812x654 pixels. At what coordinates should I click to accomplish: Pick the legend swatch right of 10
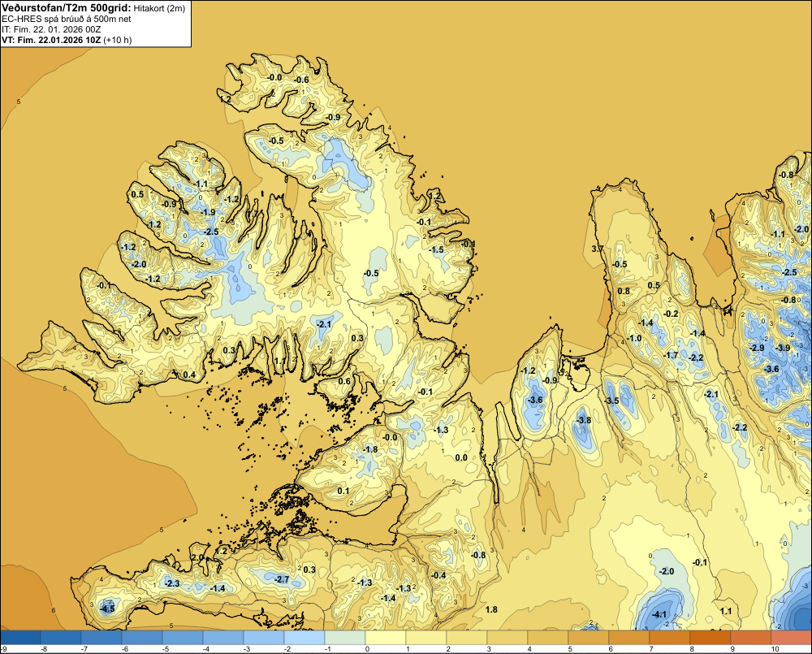(x=793, y=637)
